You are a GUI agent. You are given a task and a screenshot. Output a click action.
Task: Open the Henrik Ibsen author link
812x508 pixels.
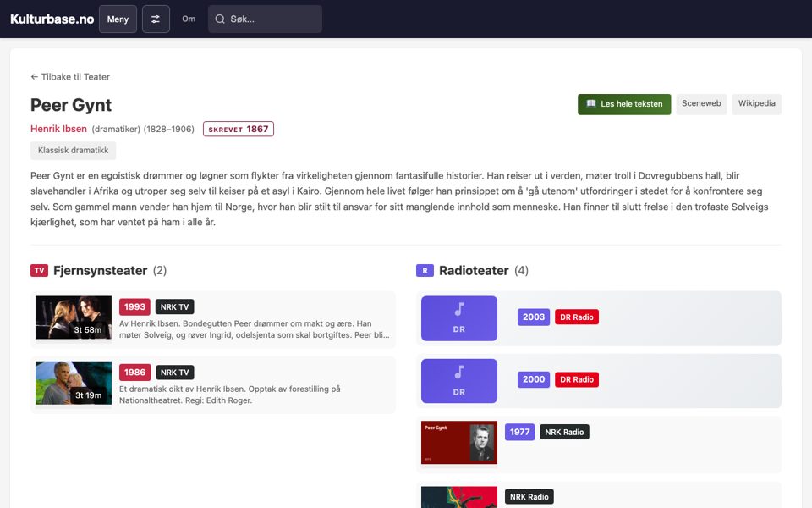tap(58, 129)
